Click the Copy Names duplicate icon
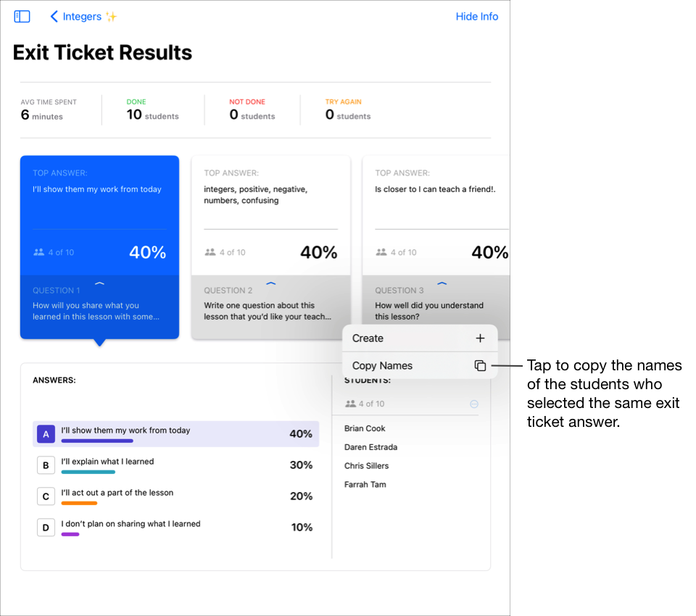 480,366
